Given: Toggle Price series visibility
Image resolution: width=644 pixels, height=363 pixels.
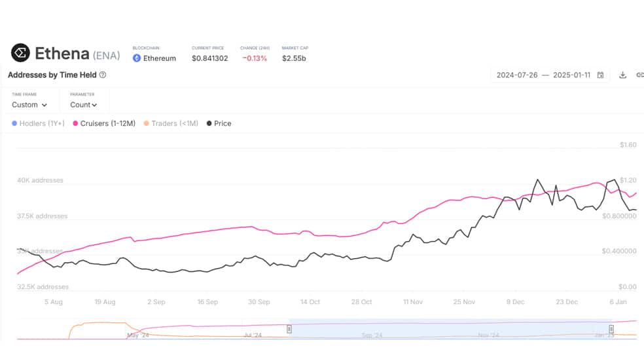Looking at the screenshot, I should tap(219, 123).
